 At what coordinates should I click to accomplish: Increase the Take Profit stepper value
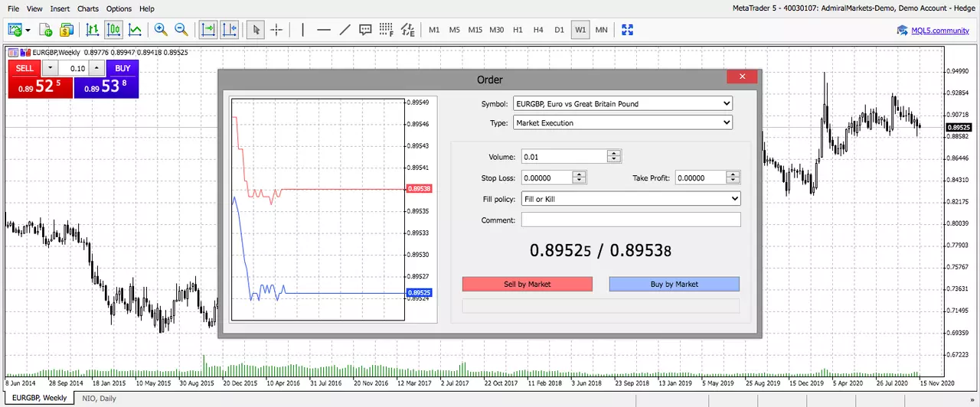coord(733,174)
